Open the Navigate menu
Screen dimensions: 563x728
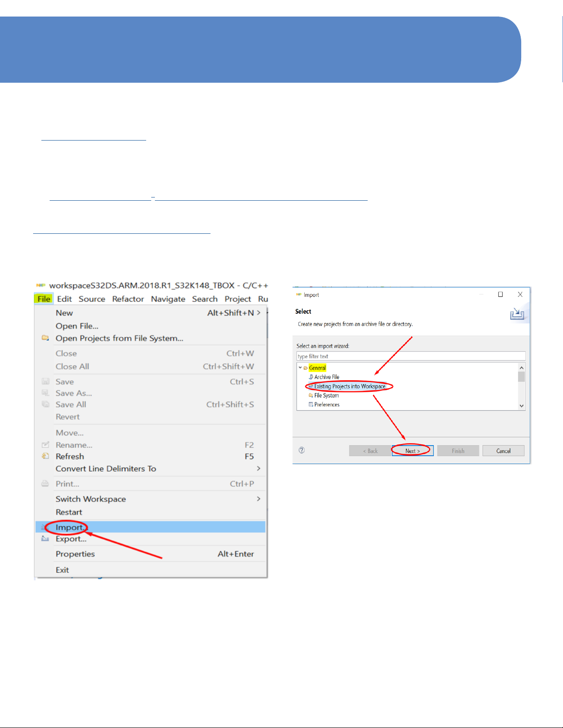point(168,299)
